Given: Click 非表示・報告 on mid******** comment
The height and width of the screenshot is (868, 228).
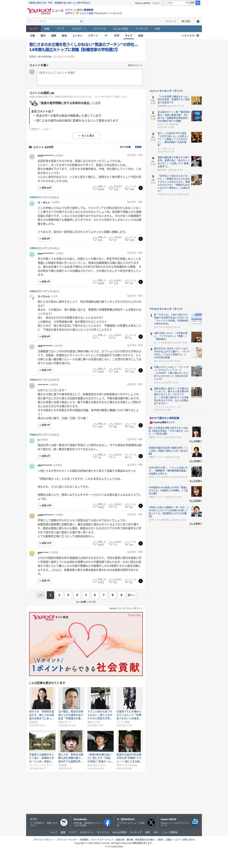Looking at the screenshot, I should 135,155.
